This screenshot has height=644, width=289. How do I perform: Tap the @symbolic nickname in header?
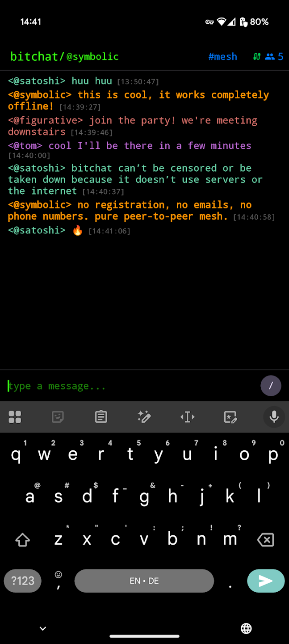click(92, 57)
